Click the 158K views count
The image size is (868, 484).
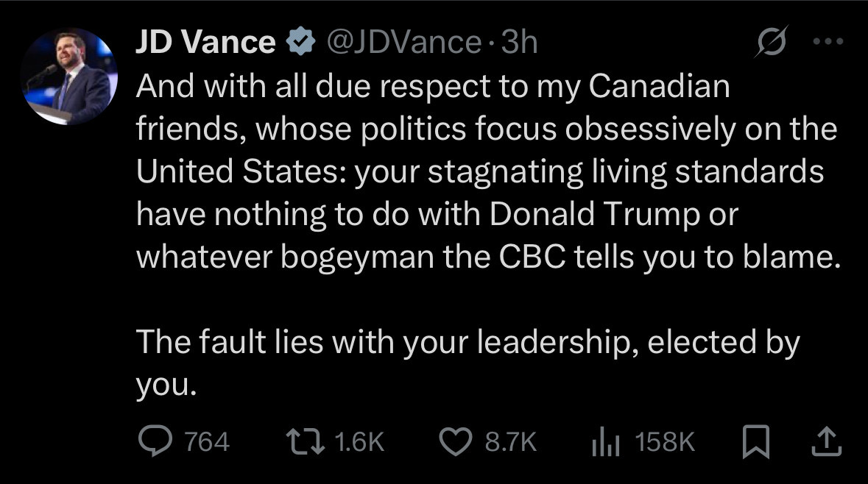[664, 442]
